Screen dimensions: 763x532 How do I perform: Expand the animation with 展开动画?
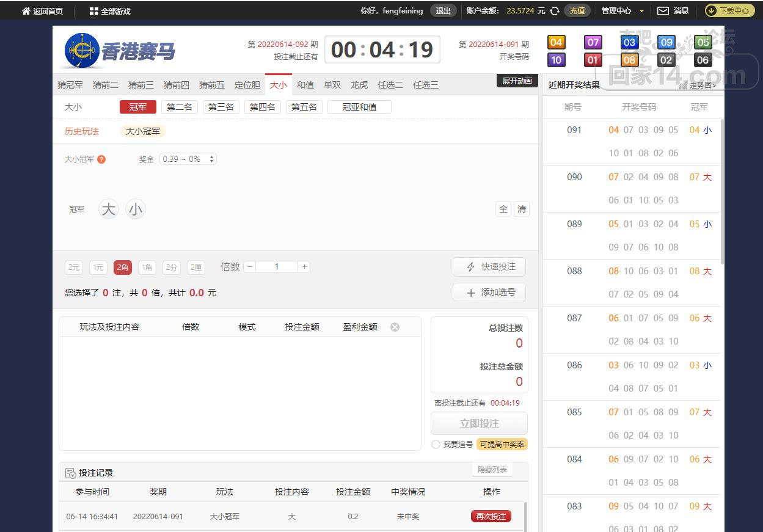(517, 81)
